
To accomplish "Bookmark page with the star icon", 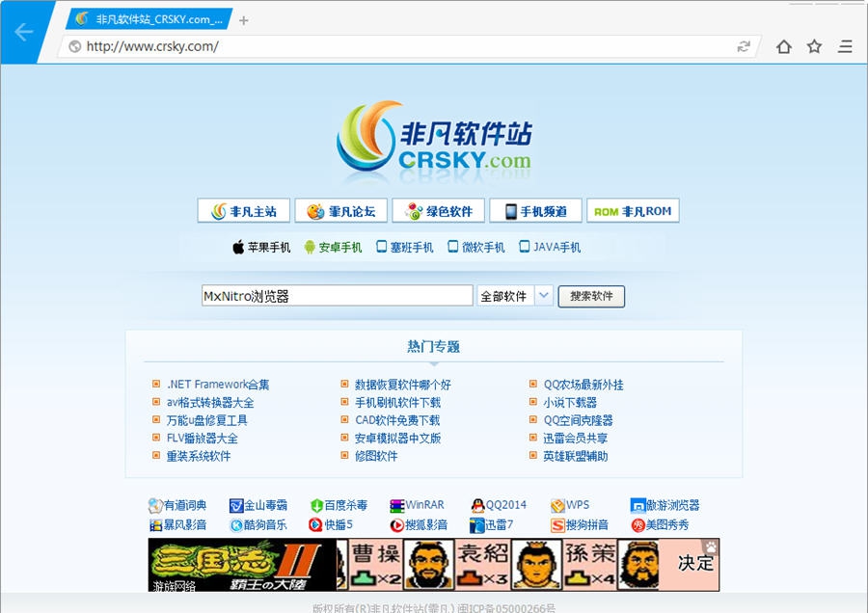I will (814, 46).
